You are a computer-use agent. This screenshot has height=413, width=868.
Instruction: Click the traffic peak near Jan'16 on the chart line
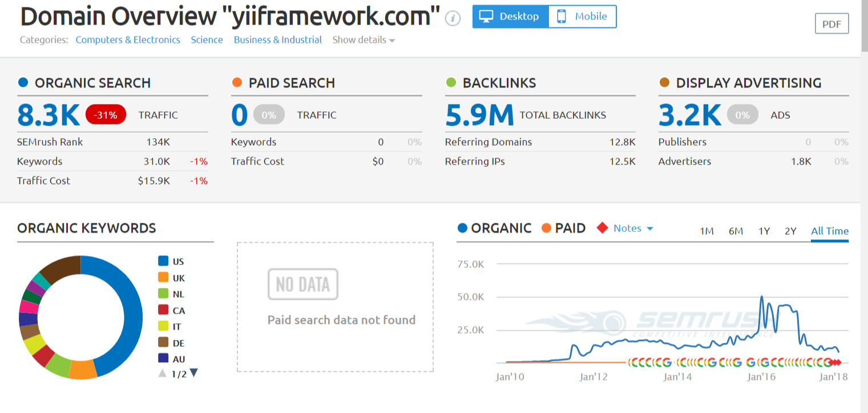click(761, 297)
